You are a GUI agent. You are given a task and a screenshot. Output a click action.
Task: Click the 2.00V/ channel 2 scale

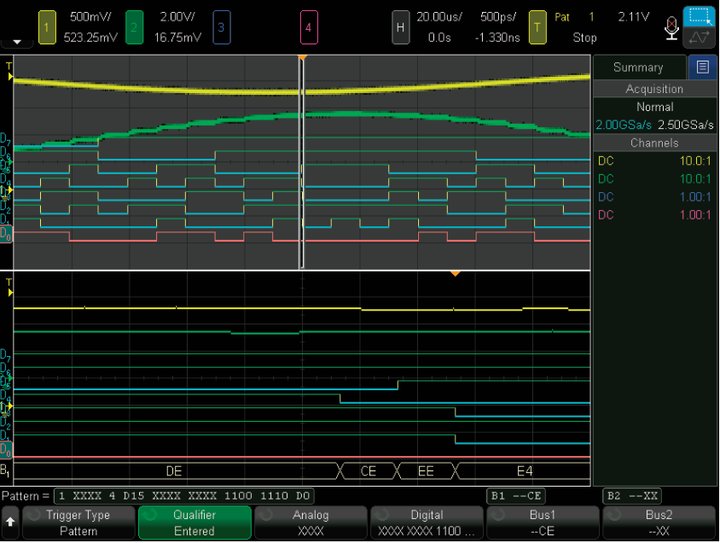178,17
